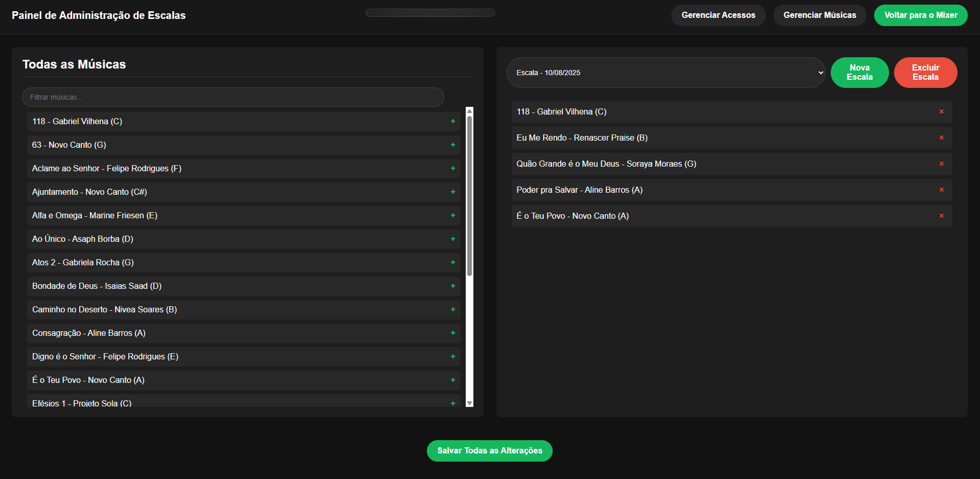Click Voltar para o Mixer button

[920, 15]
